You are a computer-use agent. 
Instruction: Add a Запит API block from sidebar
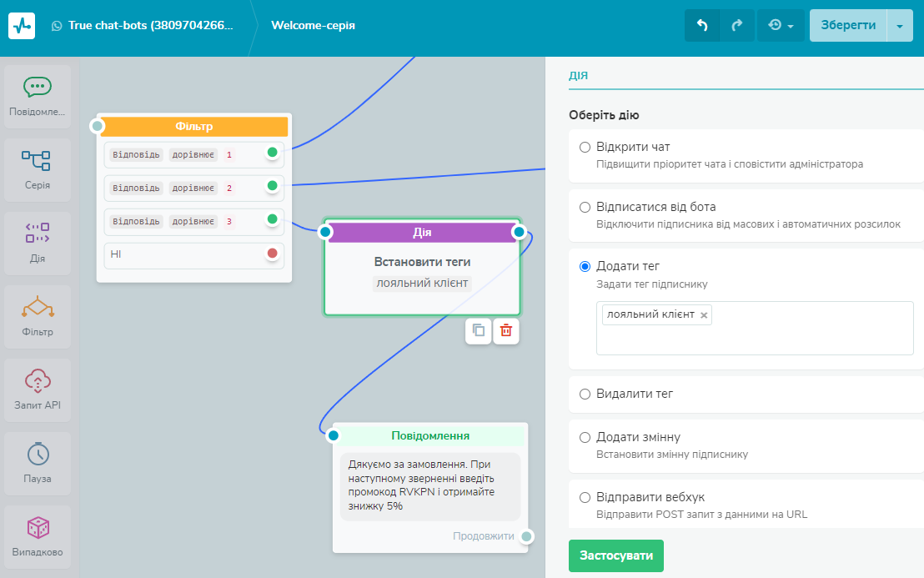38,390
